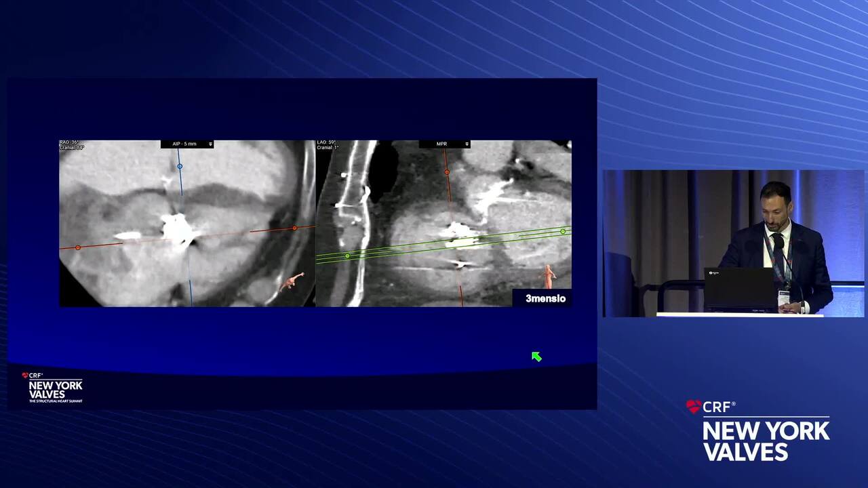The height and width of the screenshot is (488, 868).
Task: Select the left red axis handle in AIP view
Action: click(x=78, y=247)
